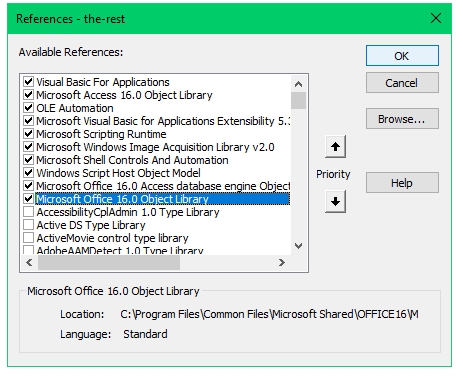
Task: Click the vertical scrollbar thumb
Action: tap(298, 101)
